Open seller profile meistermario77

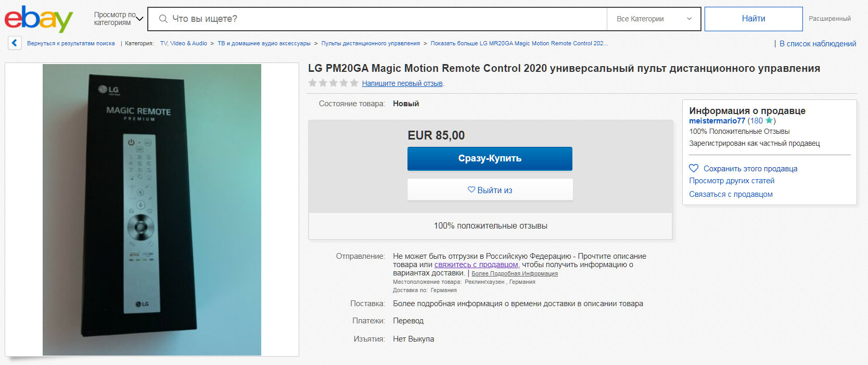coord(717,121)
